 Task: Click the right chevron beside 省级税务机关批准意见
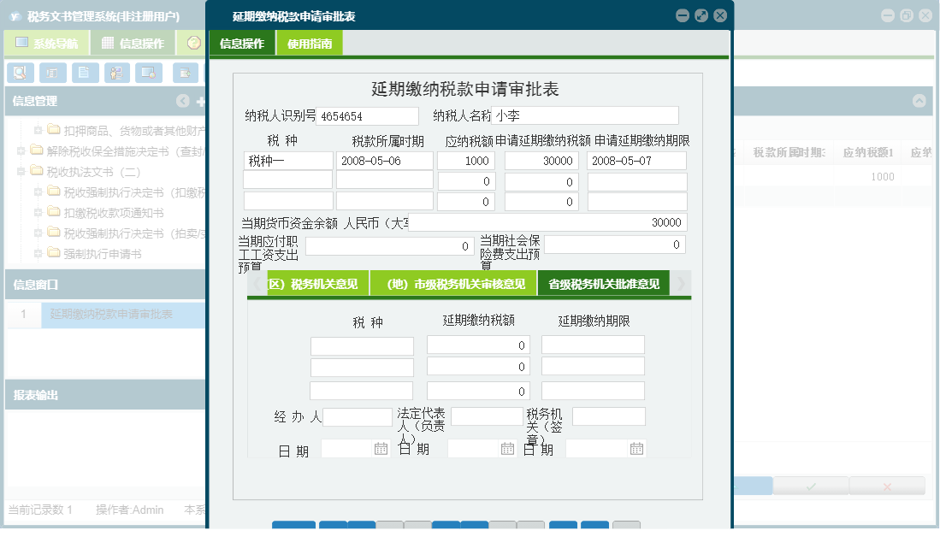(680, 282)
